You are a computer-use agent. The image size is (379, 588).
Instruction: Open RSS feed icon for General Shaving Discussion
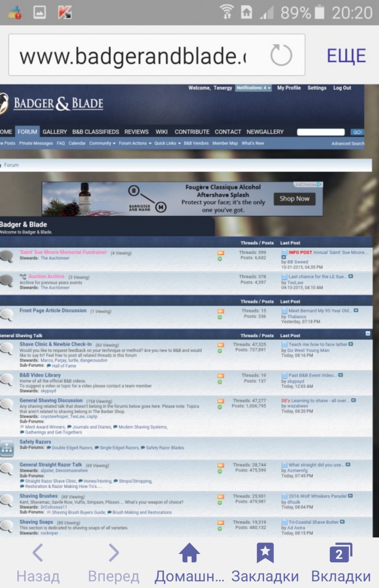pos(220,401)
